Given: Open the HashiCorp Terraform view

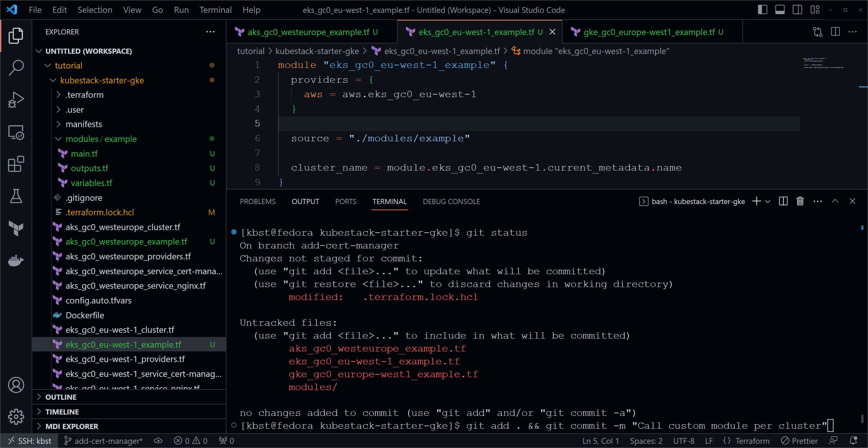Looking at the screenshot, I should [x=16, y=229].
